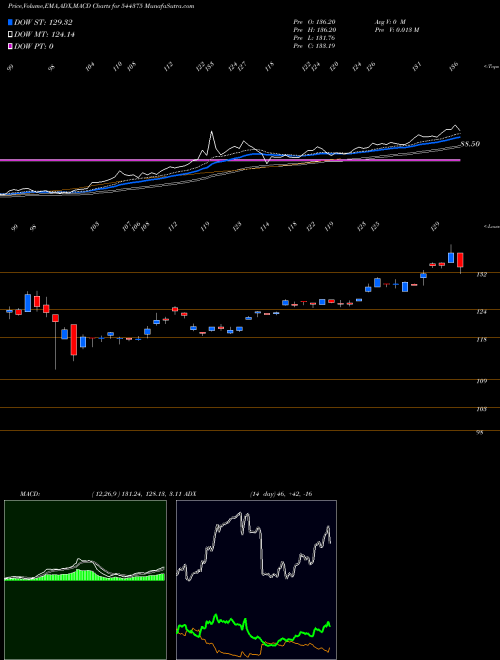This screenshot has height=660, width=500.
Task: Click the 'Pre V: 0.013 M' value
Action: click(396, 30)
